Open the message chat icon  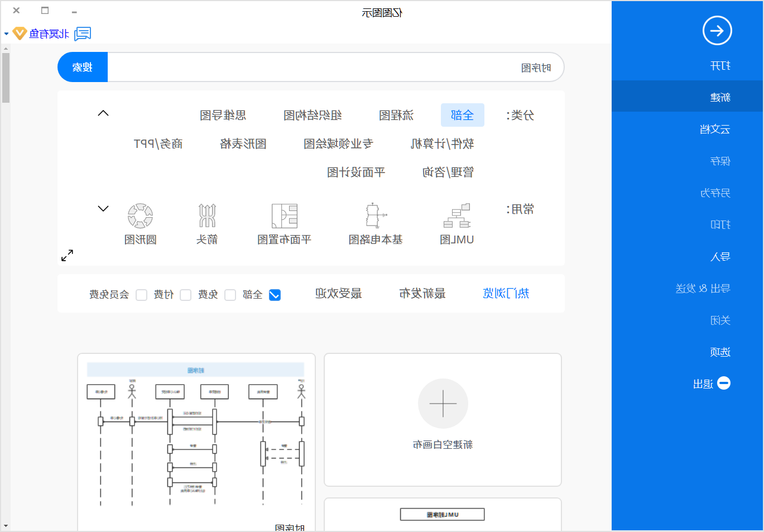[x=83, y=34]
